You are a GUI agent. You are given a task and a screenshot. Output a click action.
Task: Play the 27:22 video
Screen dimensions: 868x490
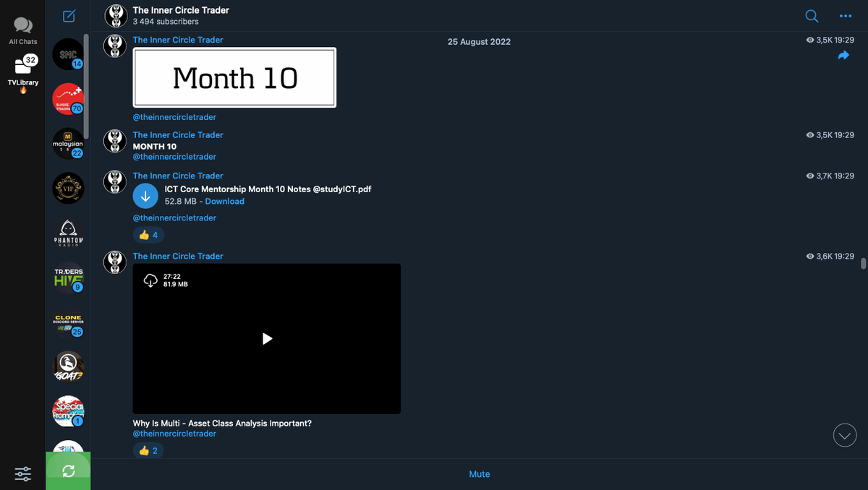[267, 338]
